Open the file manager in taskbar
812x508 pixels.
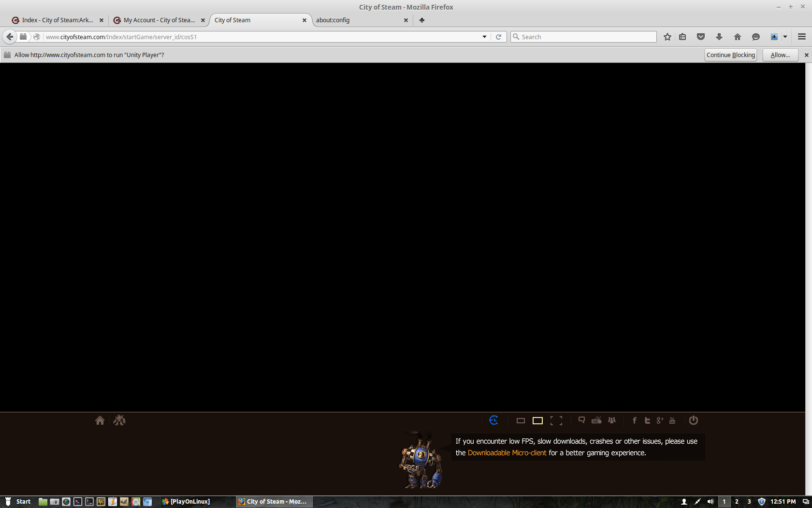[x=43, y=502]
